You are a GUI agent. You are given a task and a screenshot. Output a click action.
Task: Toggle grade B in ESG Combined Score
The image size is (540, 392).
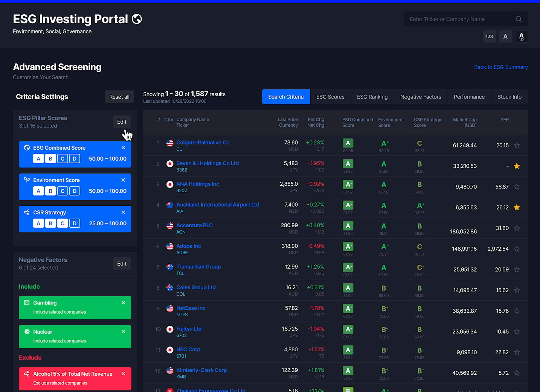[50, 158]
